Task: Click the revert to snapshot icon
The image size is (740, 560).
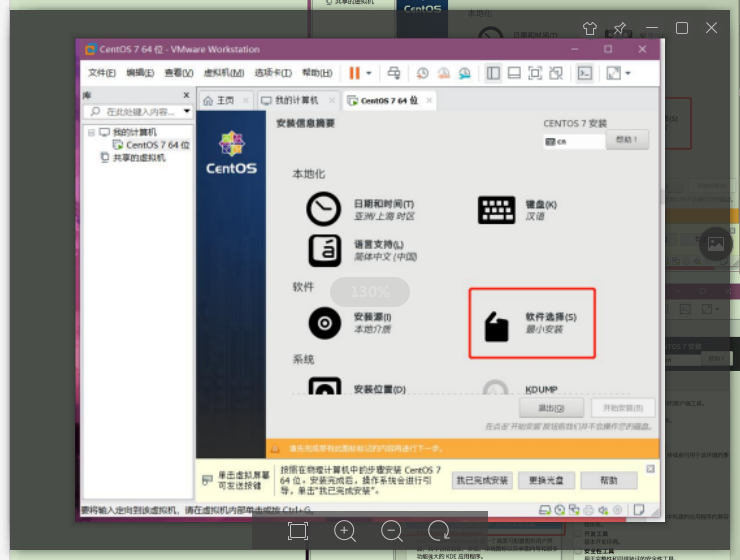Action: (x=444, y=73)
